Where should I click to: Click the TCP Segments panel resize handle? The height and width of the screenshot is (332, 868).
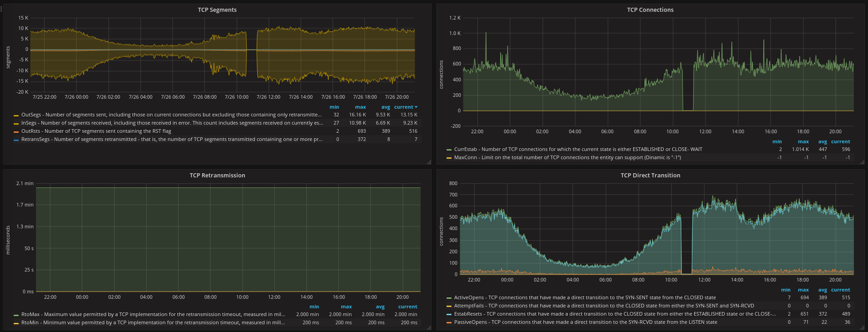click(x=429, y=162)
